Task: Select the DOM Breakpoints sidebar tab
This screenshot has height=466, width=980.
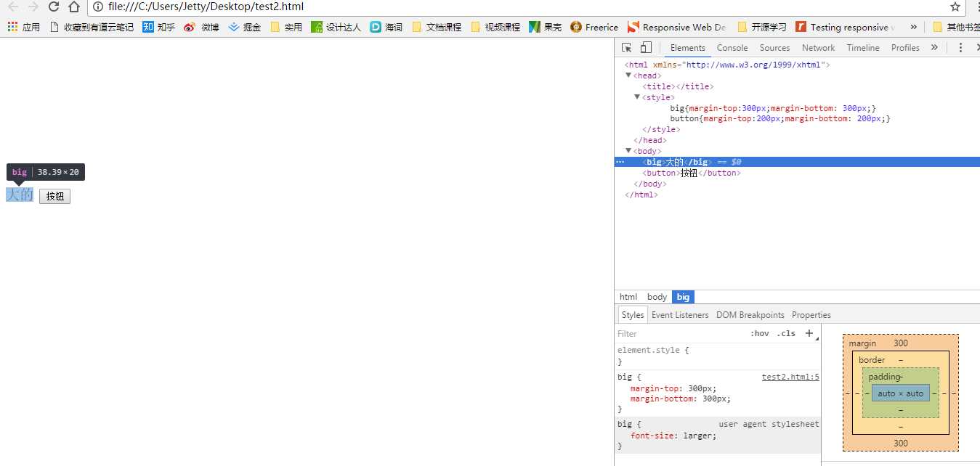Action: tap(750, 315)
